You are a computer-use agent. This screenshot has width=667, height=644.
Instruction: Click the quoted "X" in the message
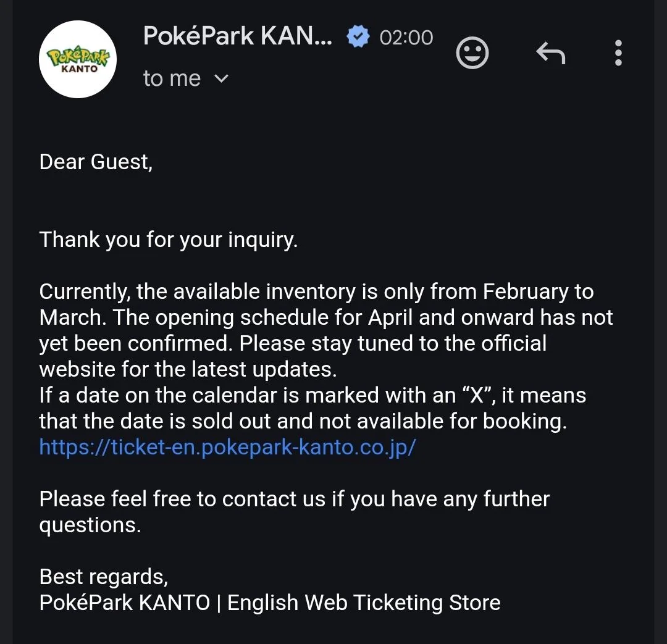[x=477, y=395]
